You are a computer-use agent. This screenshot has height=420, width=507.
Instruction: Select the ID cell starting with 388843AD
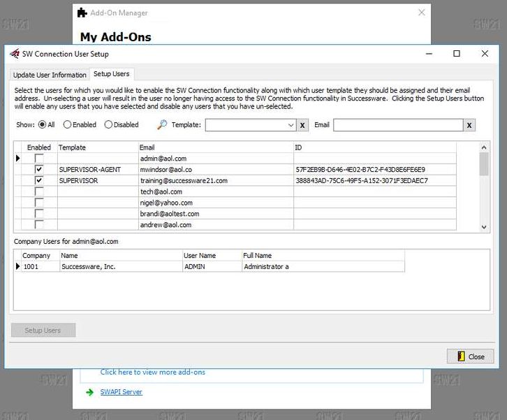(375, 180)
